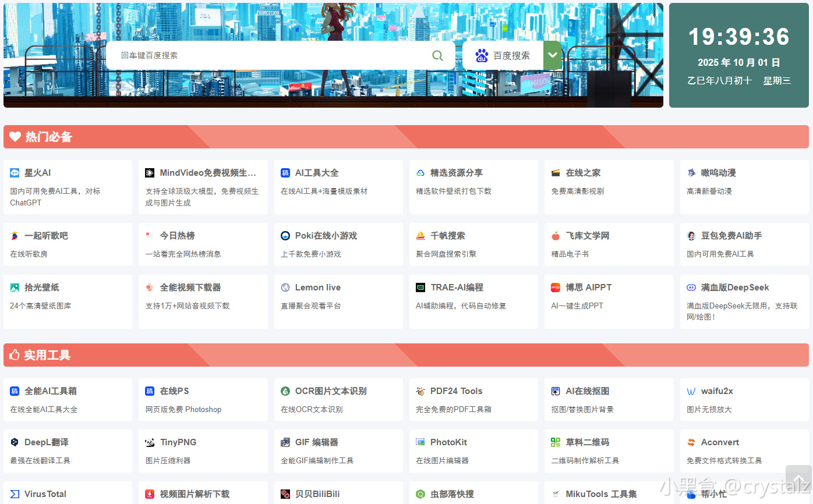Click the 拾光壁纸 picture icon

(15, 288)
